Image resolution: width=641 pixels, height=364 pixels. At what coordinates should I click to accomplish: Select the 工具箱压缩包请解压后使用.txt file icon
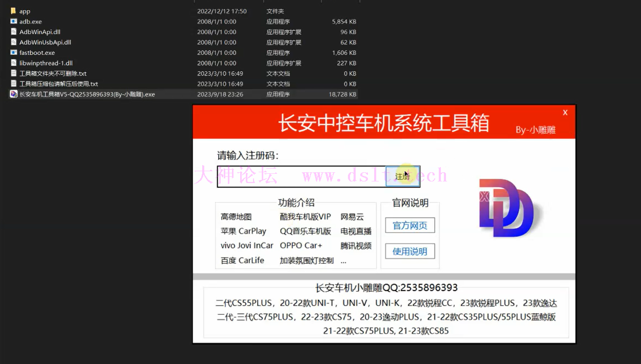click(13, 84)
